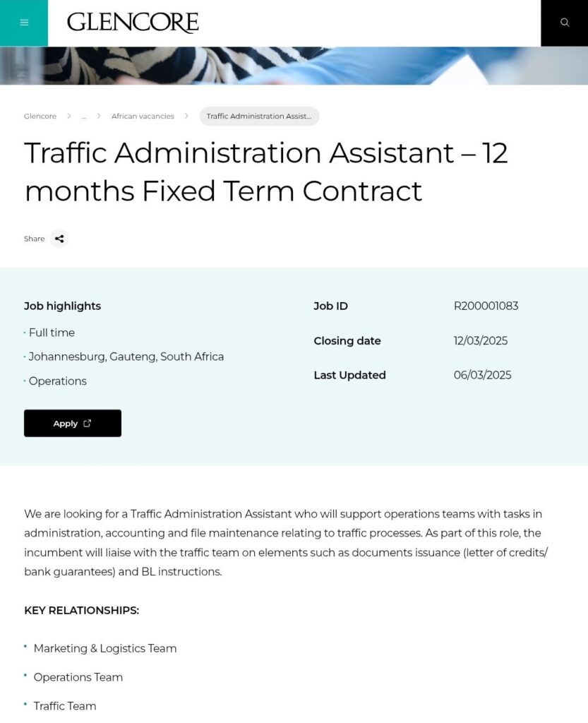Click the Glencore logo
588x723 pixels.
click(133, 23)
